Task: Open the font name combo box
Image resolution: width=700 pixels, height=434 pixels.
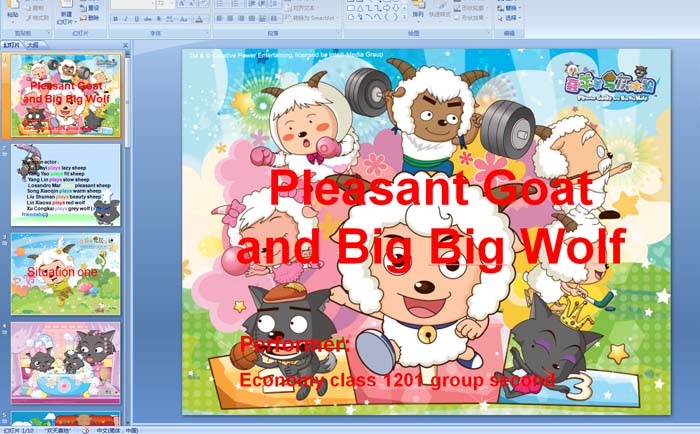Action: (x=133, y=4)
